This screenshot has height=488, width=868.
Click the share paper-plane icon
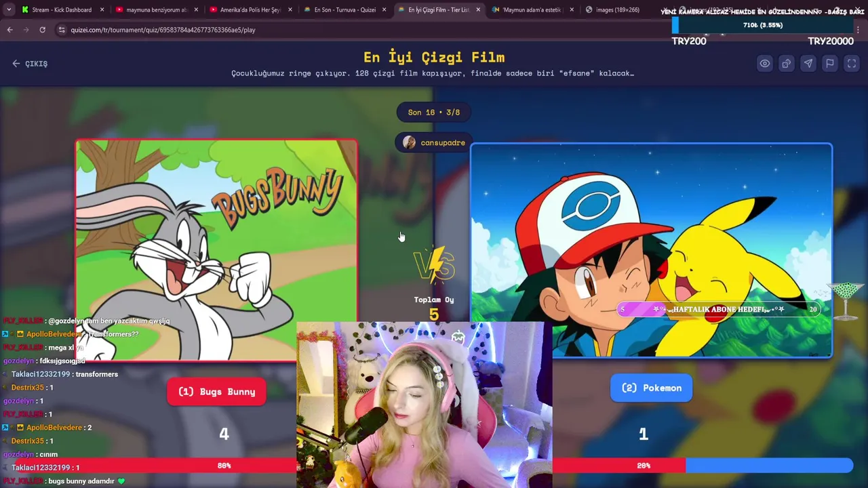tap(808, 63)
